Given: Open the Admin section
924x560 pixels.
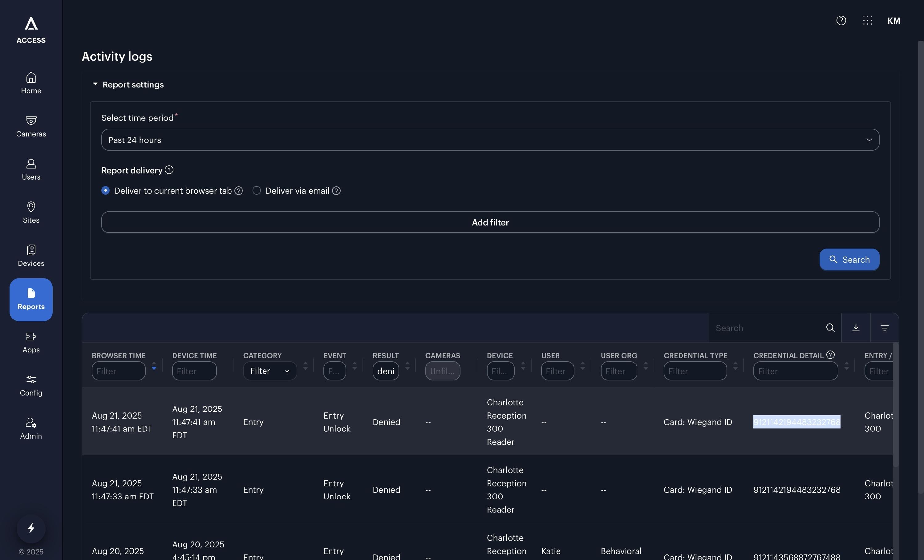Looking at the screenshot, I should click(x=31, y=429).
